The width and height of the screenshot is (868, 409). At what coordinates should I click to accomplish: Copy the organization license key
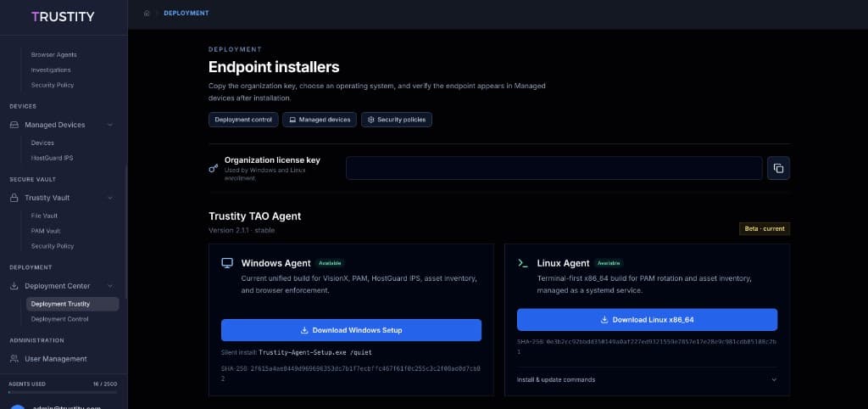tap(778, 168)
